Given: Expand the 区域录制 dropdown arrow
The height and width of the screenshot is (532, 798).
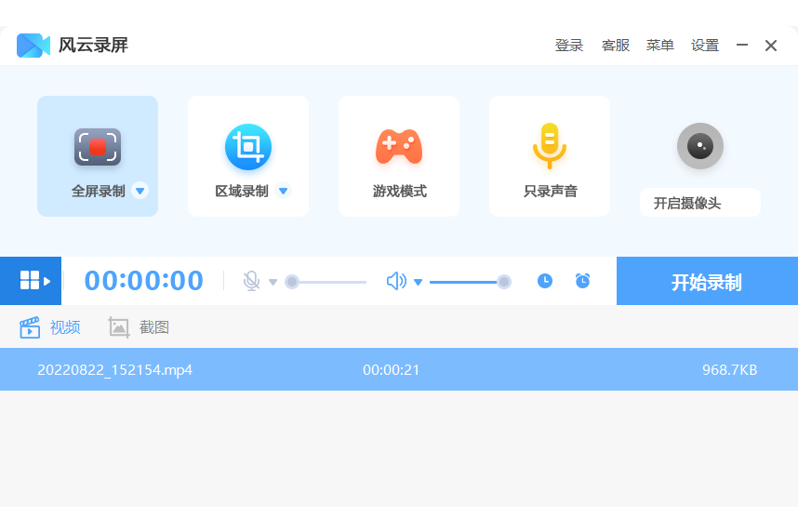Looking at the screenshot, I should pyautogui.click(x=284, y=191).
